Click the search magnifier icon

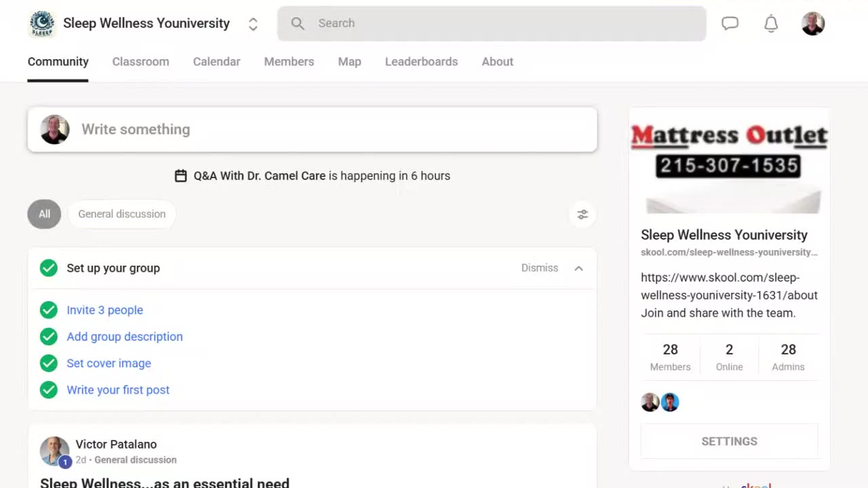pos(298,24)
